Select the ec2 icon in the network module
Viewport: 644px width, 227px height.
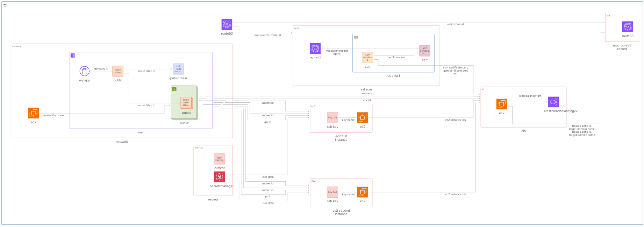tap(34, 113)
